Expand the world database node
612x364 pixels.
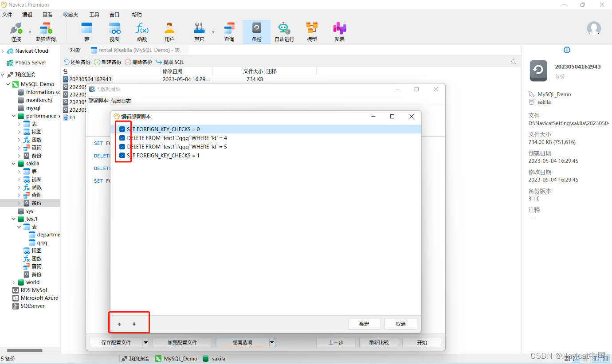pyautogui.click(x=14, y=282)
